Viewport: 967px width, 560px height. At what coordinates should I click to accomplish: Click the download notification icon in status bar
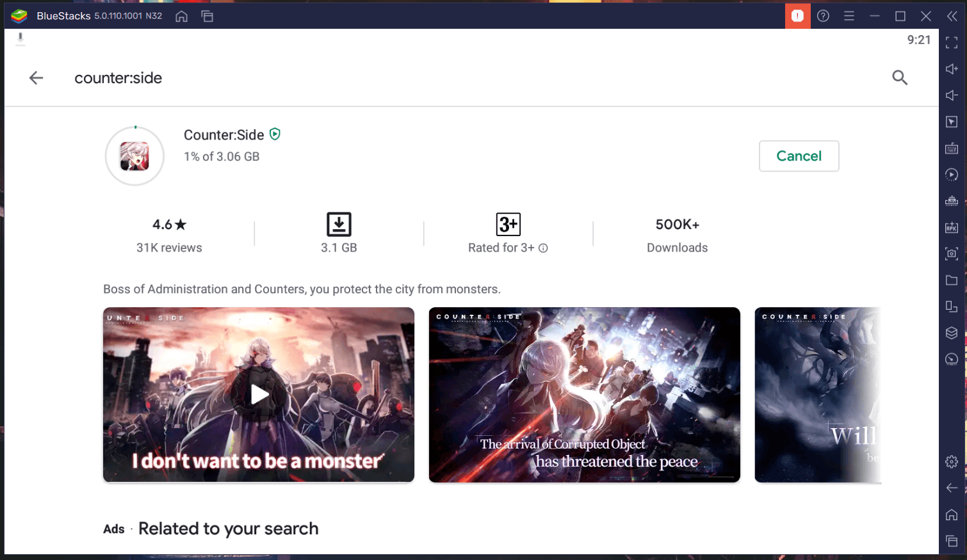click(20, 39)
